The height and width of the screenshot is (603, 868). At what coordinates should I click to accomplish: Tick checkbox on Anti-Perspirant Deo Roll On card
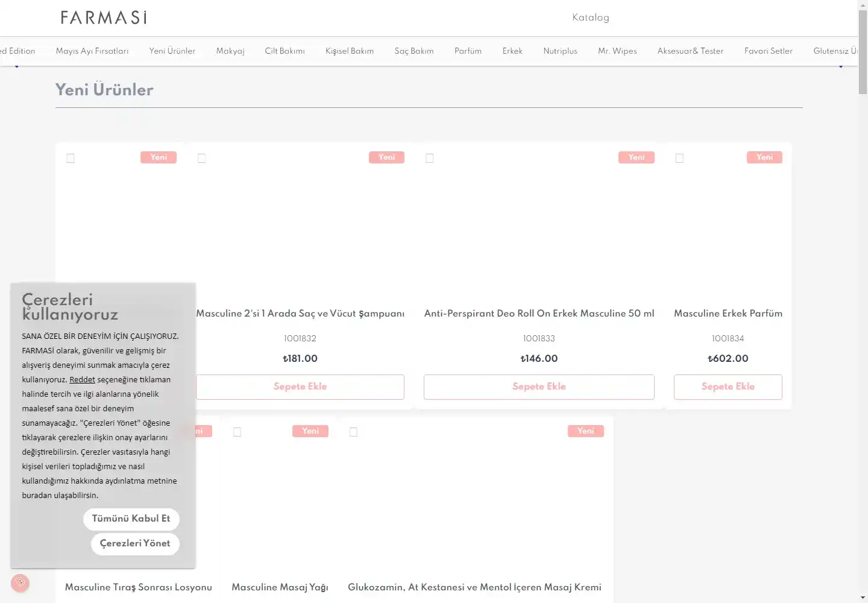[x=429, y=158]
